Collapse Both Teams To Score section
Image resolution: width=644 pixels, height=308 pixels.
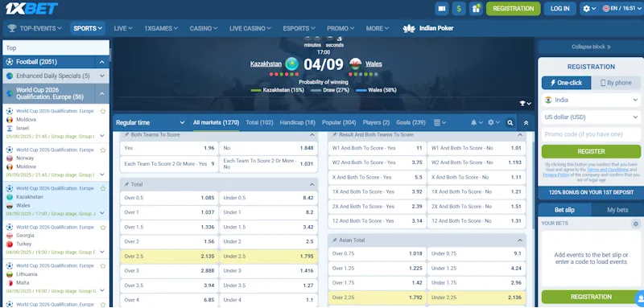312,135
